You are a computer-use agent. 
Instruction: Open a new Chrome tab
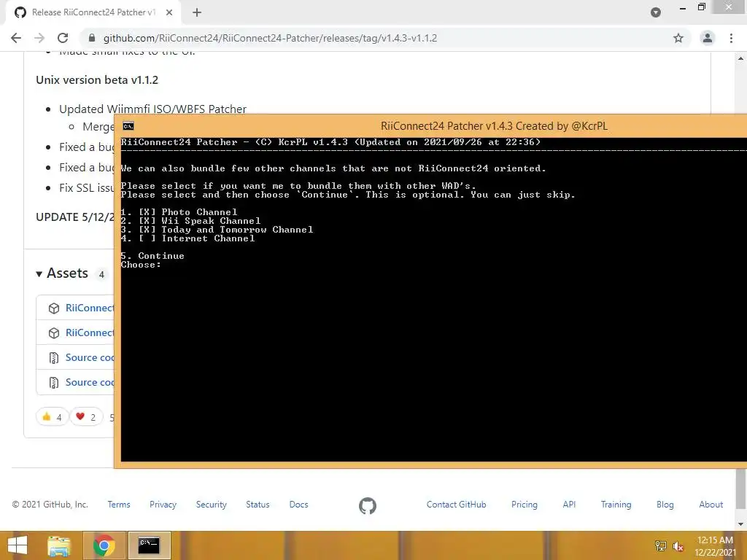(197, 12)
